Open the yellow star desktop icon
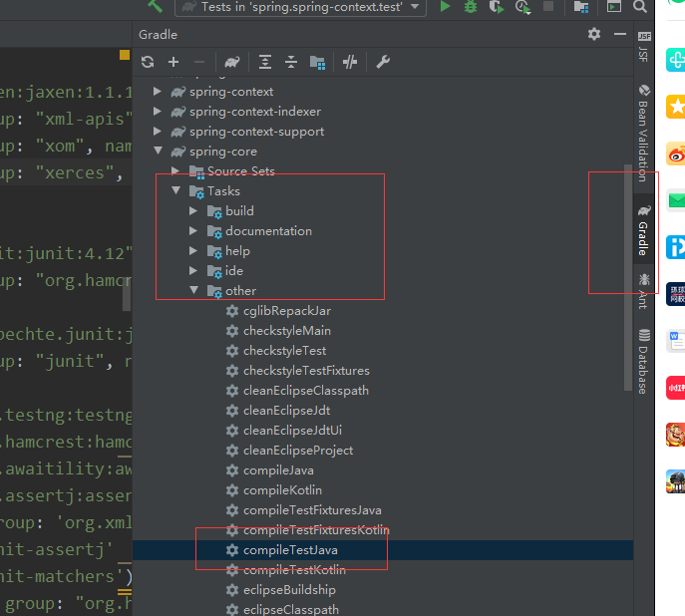 pyautogui.click(x=676, y=107)
